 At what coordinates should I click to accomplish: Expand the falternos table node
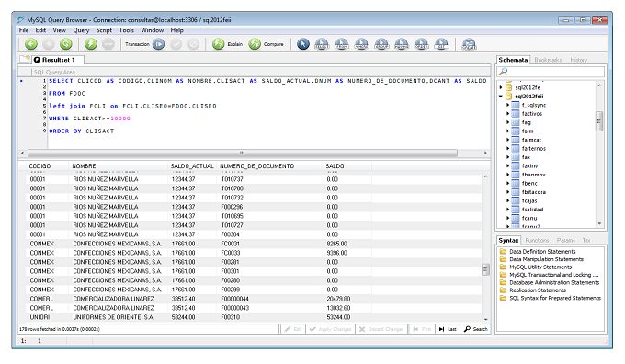tap(507, 148)
